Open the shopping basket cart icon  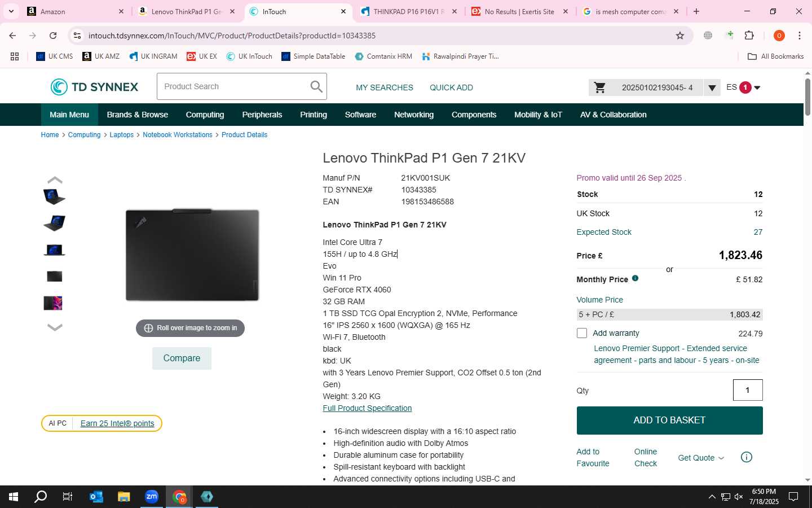pos(600,87)
